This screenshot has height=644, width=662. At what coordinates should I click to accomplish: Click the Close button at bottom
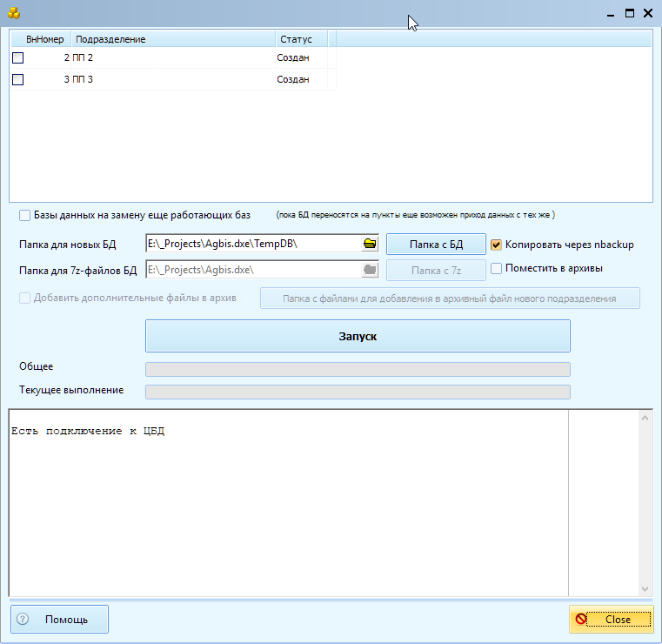point(611,619)
